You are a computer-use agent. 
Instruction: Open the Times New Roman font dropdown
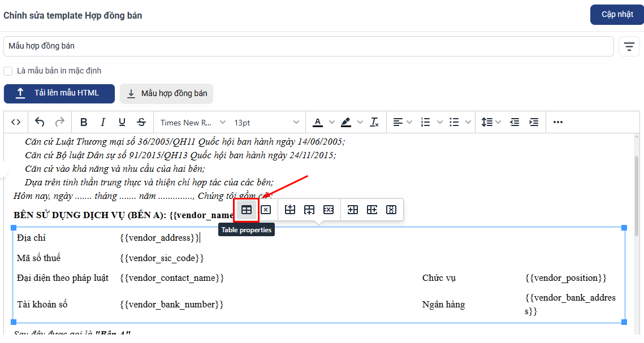pyautogui.click(x=193, y=122)
